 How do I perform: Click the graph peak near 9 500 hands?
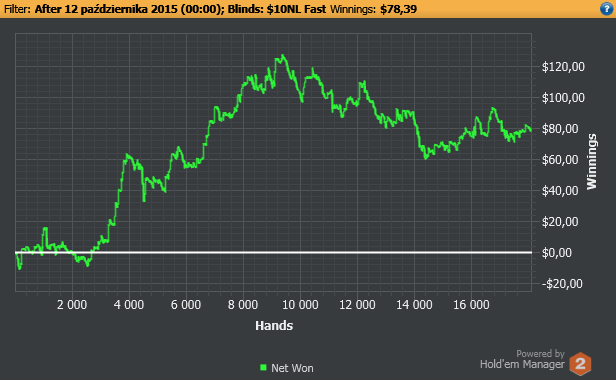pyautogui.click(x=282, y=56)
